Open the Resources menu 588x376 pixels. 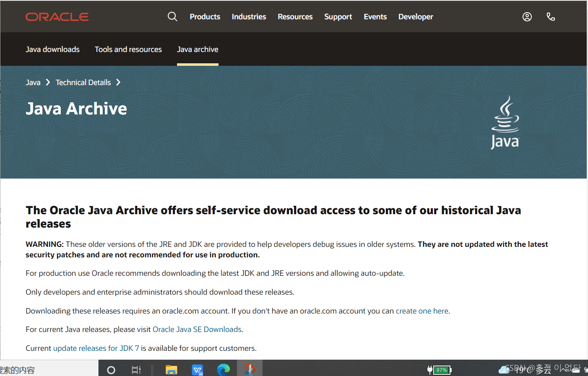click(x=295, y=17)
